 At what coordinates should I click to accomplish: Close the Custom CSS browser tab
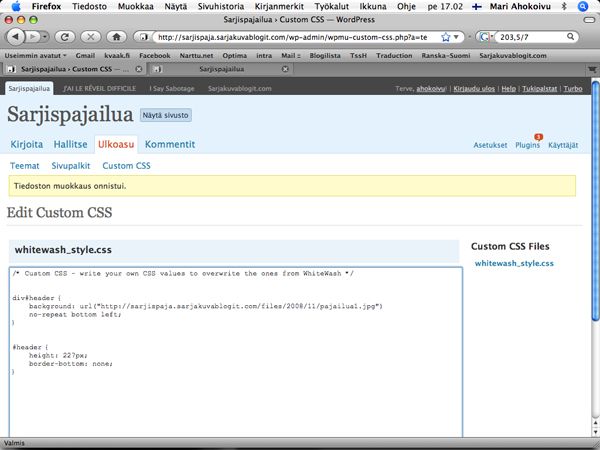pyautogui.click(x=139, y=69)
